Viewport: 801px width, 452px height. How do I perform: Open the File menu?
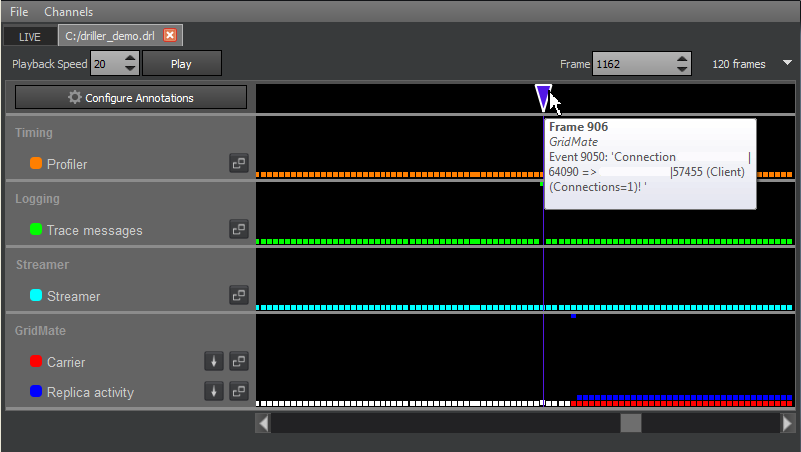19,12
